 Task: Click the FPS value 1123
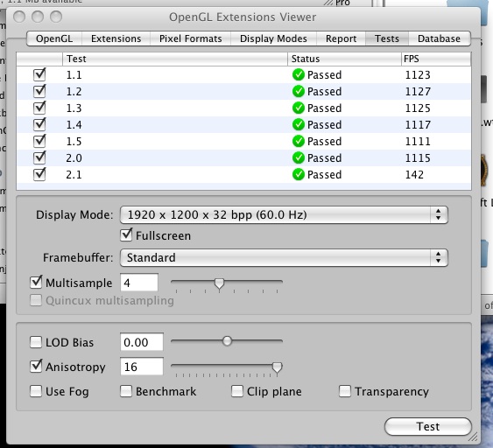point(418,75)
